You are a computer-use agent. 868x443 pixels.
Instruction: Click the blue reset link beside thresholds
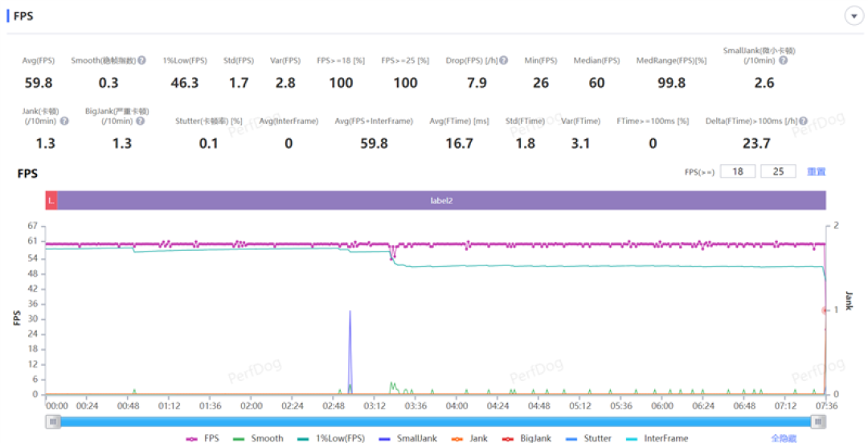(816, 172)
